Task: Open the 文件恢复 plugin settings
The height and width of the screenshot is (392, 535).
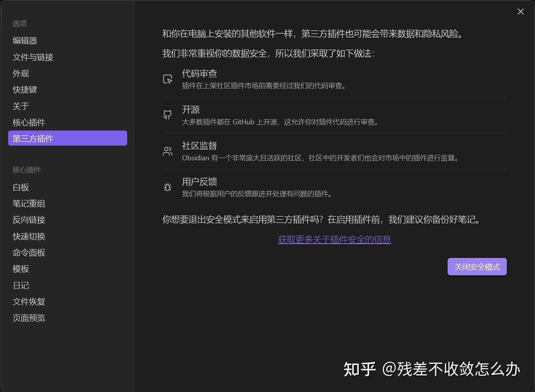Action: point(68,302)
